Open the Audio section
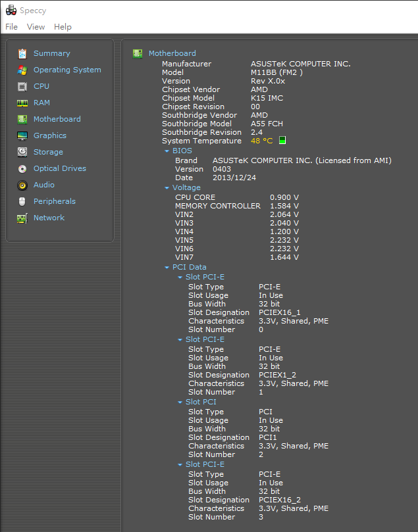Screen dimensions: 418x532 pos(44,185)
